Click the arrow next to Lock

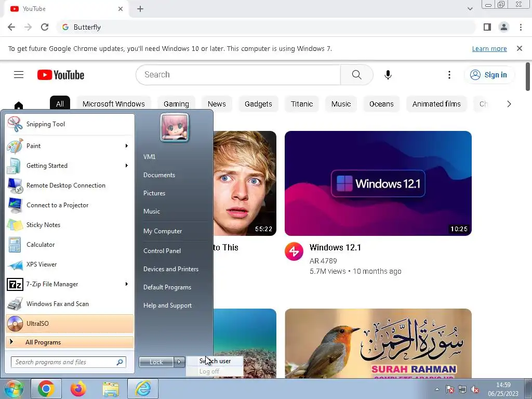point(179,362)
